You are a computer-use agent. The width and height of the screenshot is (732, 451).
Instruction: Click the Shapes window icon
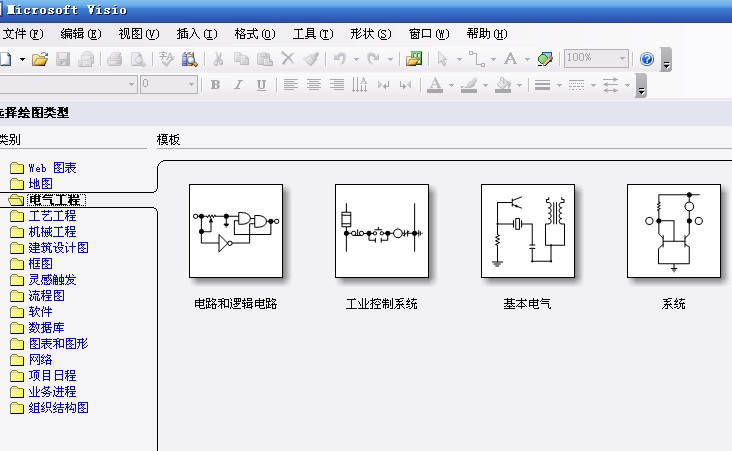click(414, 59)
